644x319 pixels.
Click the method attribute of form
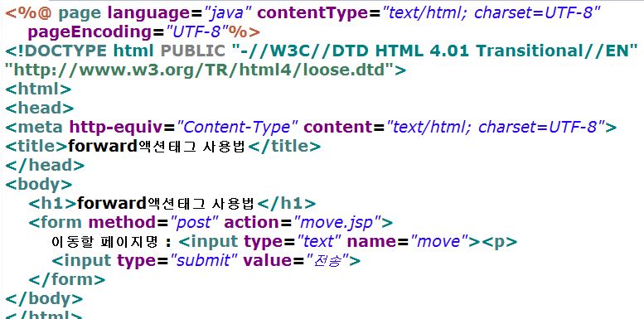coord(123,222)
